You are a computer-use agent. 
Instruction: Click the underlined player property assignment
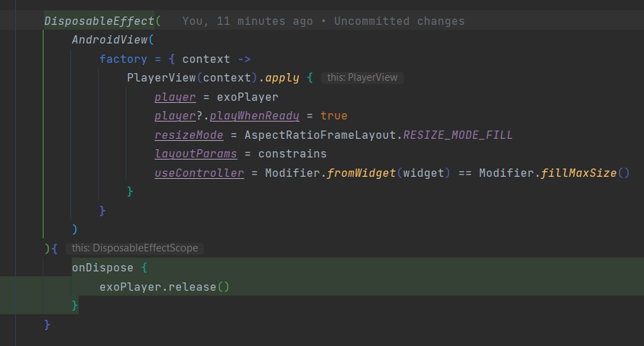pos(175,97)
